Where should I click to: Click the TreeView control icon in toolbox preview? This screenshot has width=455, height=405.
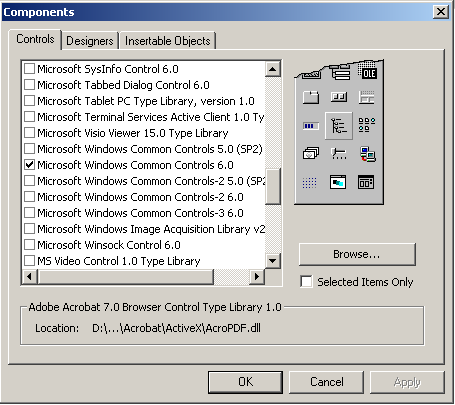[x=339, y=126]
